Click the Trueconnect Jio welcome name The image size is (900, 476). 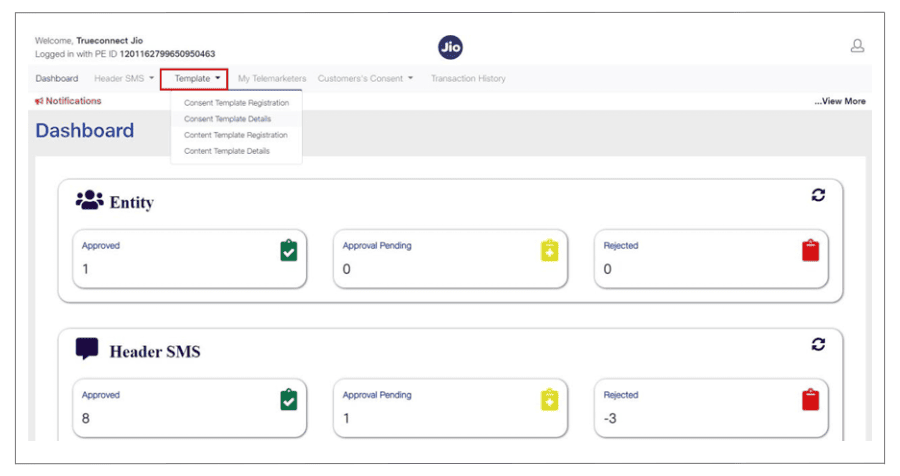coord(110,41)
